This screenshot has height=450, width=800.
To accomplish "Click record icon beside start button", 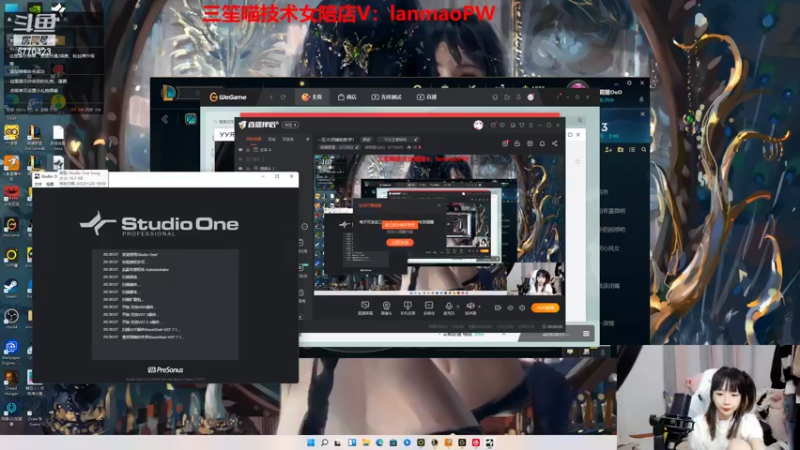I will point(497,308).
